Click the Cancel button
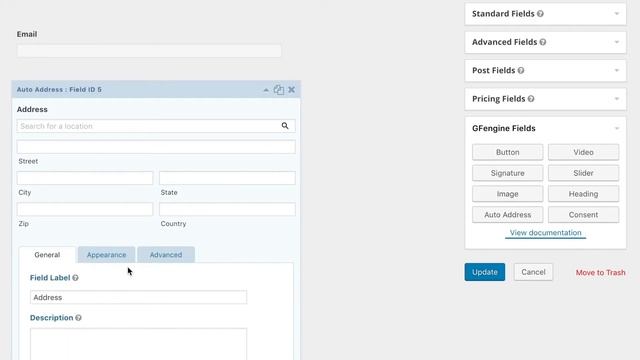Viewport: 640px width, 360px height. (533, 272)
